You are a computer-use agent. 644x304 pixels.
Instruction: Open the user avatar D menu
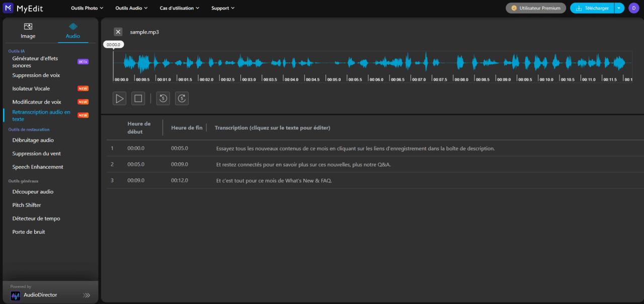coord(633,8)
